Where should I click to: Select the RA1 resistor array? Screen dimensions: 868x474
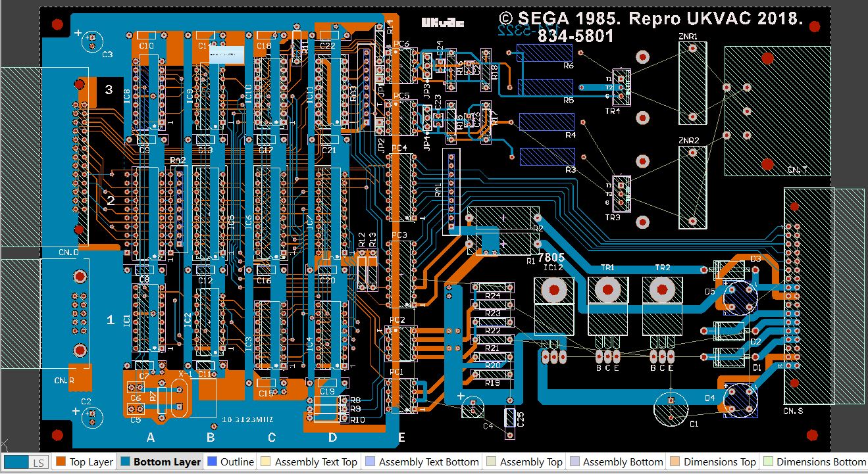pos(451,192)
